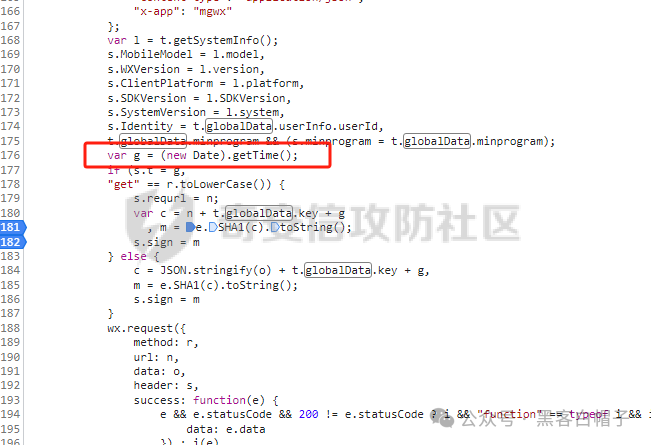The width and height of the screenshot is (651, 445).
Task: Click the second globalData on line 175
Action: pyautogui.click(x=437, y=141)
